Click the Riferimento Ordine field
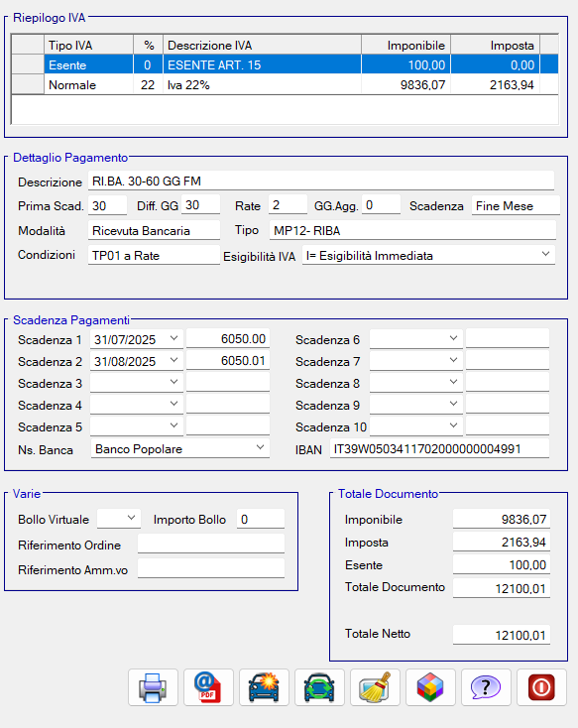 pyautogui.click(x=211, y=544)
